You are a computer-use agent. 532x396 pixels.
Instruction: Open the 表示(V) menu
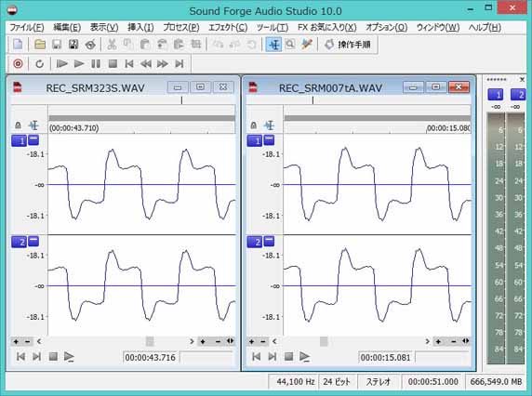point(104,28)
